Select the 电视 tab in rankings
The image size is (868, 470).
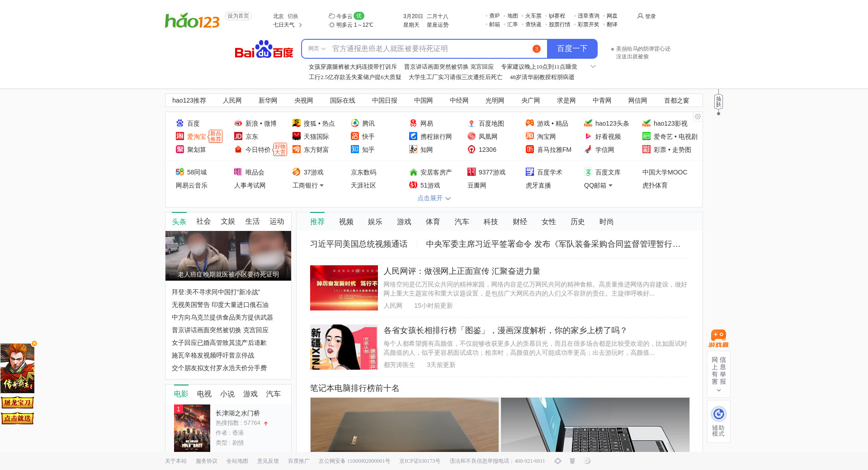tap(204, 394)
